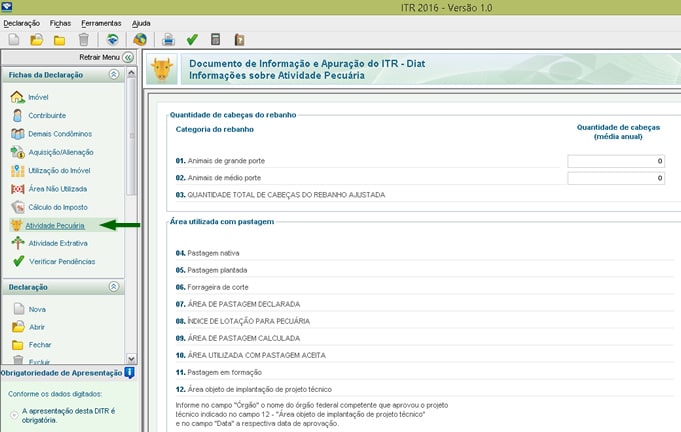Collapse the Fichas da Declaração panel

click(114, 75)
